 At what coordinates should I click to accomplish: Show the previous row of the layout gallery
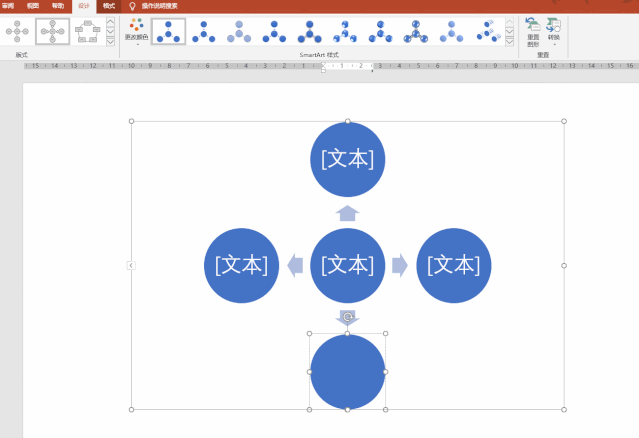pyautogui.click(x=110, y=22)
